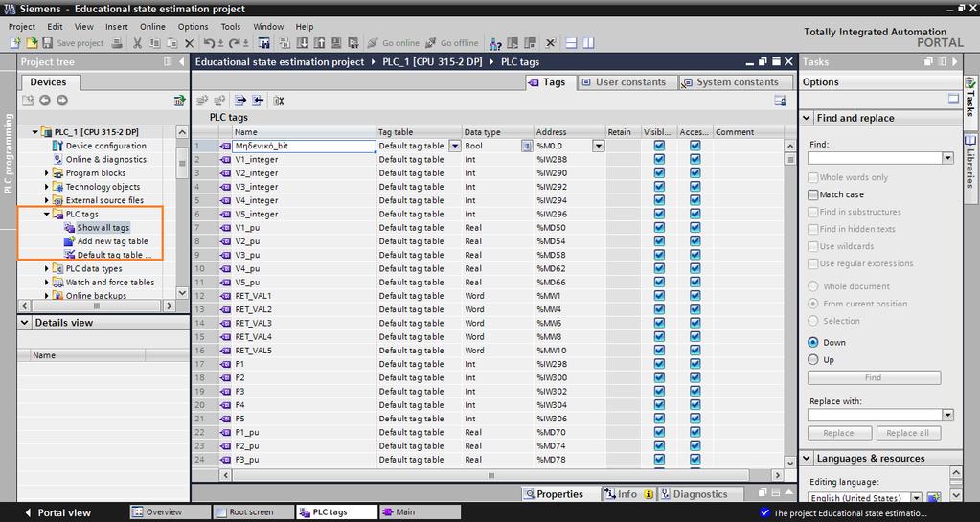The image size is (980, 522).
Task: Click the Accessible devices icon
Action: 495,43
